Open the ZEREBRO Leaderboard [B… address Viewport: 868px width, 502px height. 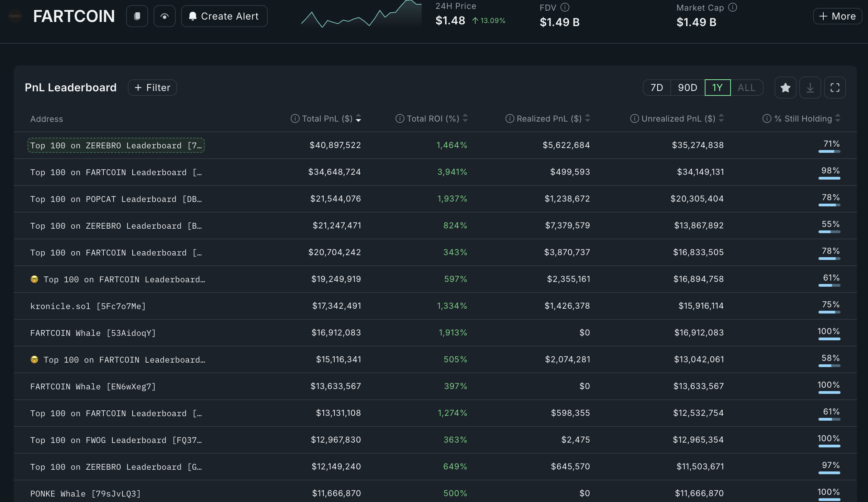click(116, 226)
